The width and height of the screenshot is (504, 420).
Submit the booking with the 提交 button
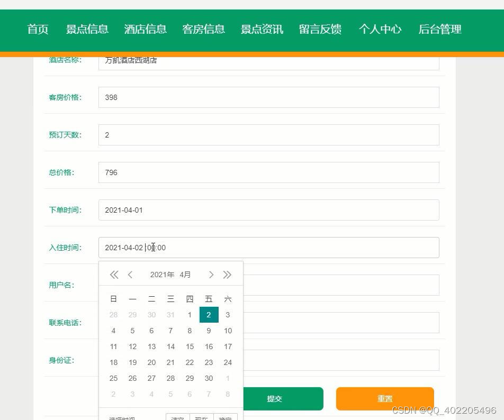(275, 399)
